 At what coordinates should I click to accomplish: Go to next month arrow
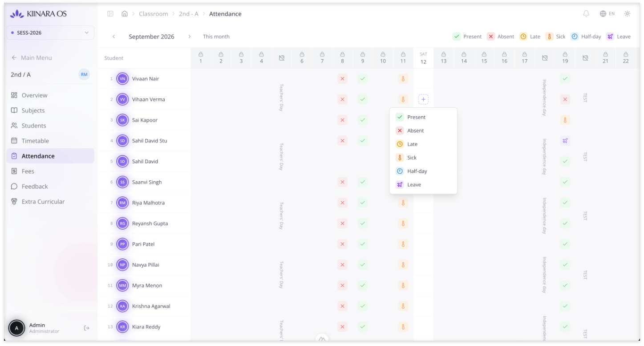pos(190,37)
